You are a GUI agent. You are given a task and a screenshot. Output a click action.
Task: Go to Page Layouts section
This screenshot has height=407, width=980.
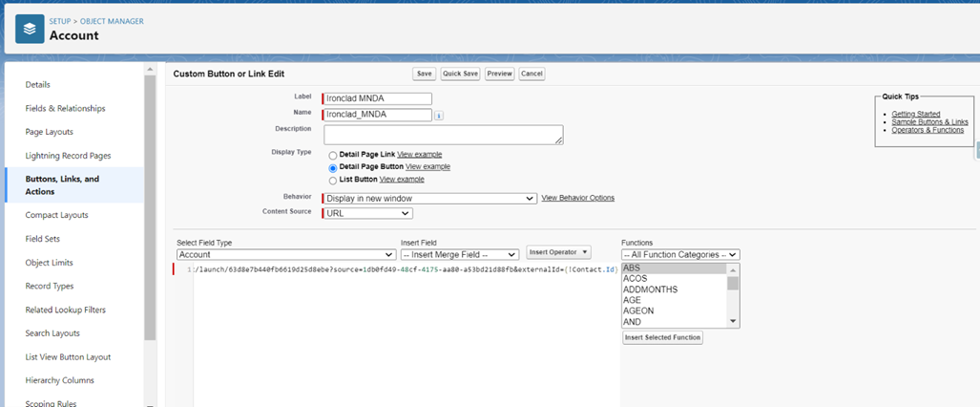49,132
